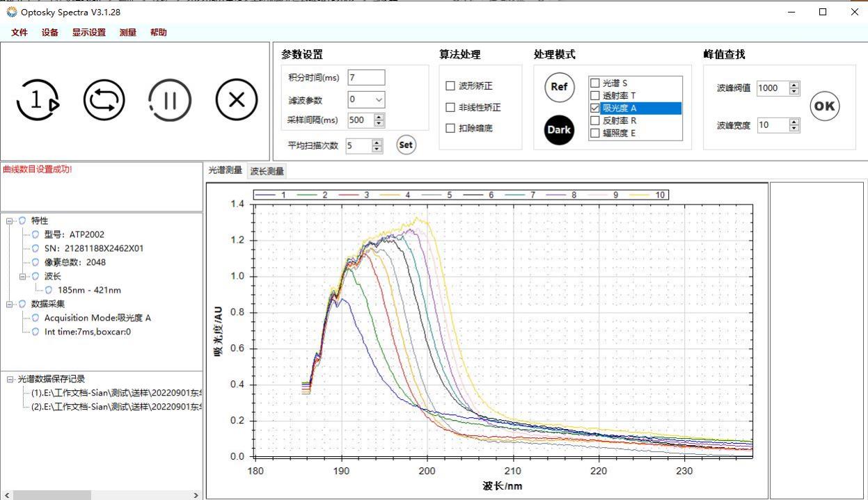This screenshot has height=500, width=868.
Task: Select 反射率 R processing mode
Action: coord(595,120)
